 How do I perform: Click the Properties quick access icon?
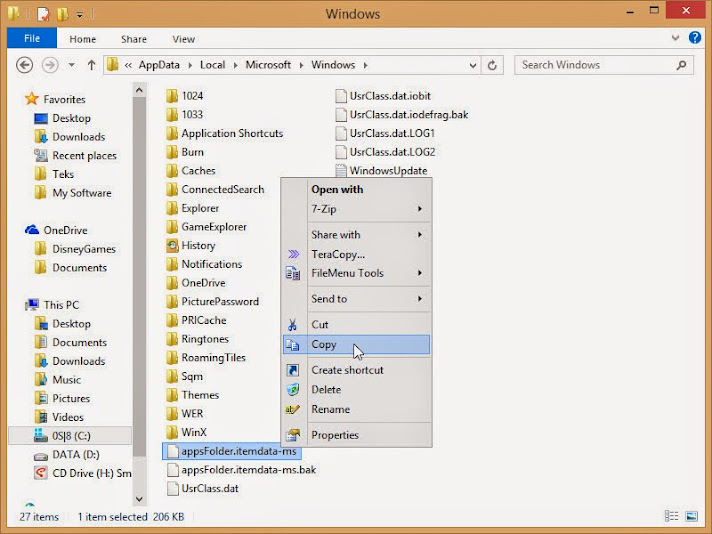click(x=43, y=14)
